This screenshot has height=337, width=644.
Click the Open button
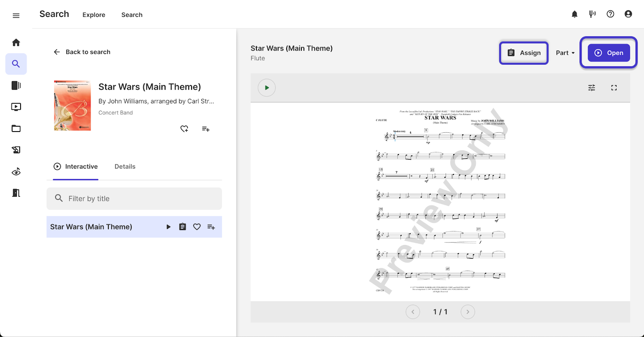click(x=609, y=53)
